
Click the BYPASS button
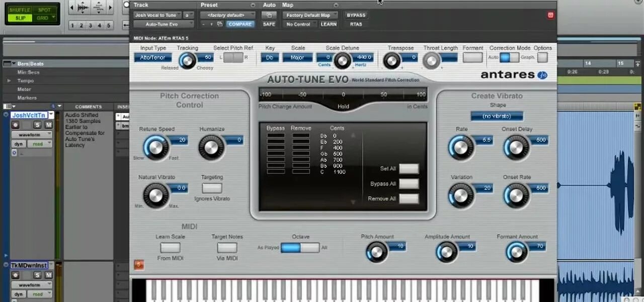pyautogui.click(x=356, y=15)
